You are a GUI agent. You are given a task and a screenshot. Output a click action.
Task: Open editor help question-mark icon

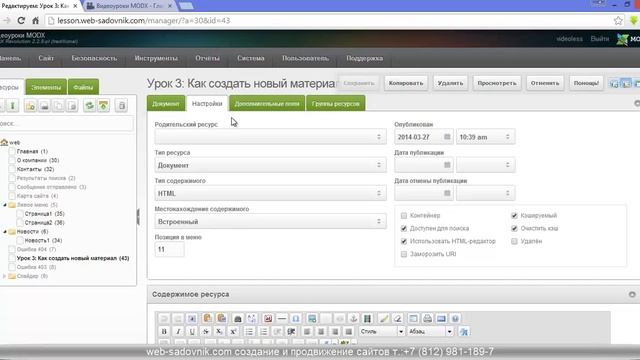455,318
